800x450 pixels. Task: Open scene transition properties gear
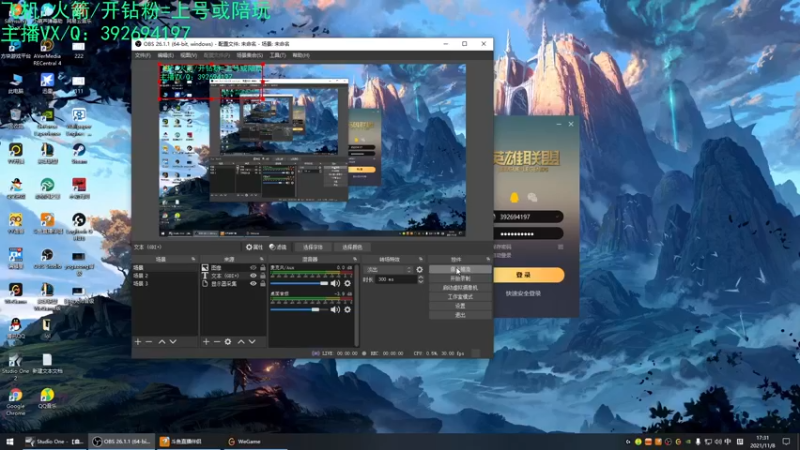[x=419, y=269]
